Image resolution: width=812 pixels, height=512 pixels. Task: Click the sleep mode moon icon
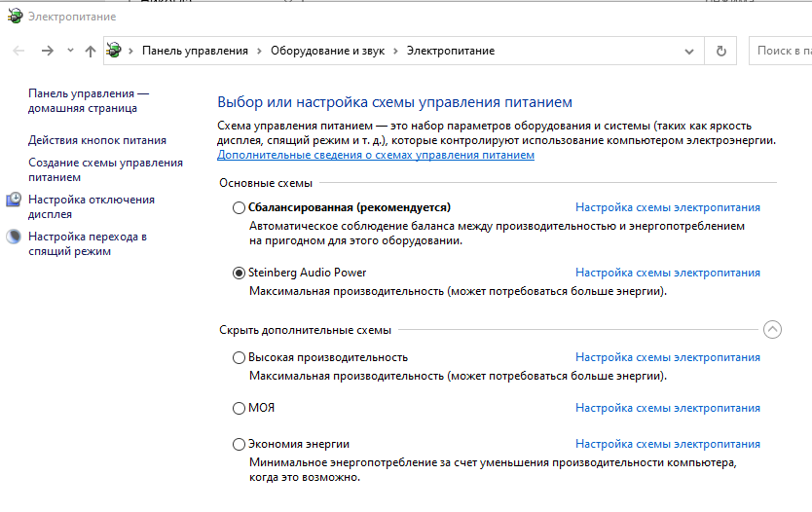pos(14,237)
